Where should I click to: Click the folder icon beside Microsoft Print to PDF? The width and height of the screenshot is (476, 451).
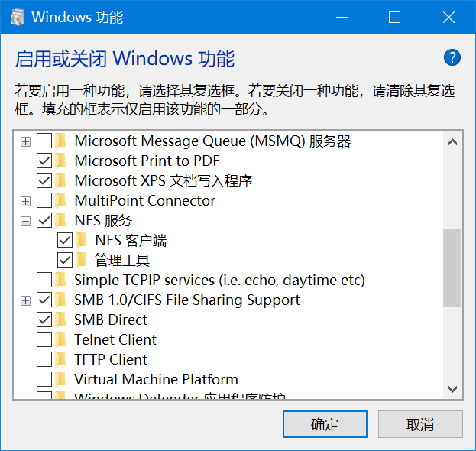tap(61, 161)
